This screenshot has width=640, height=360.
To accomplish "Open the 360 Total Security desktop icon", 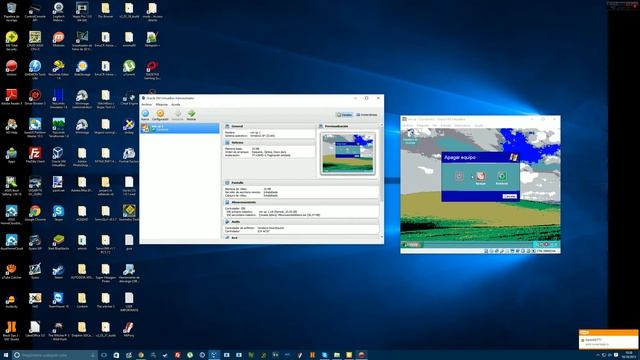I will coord(11,40).
